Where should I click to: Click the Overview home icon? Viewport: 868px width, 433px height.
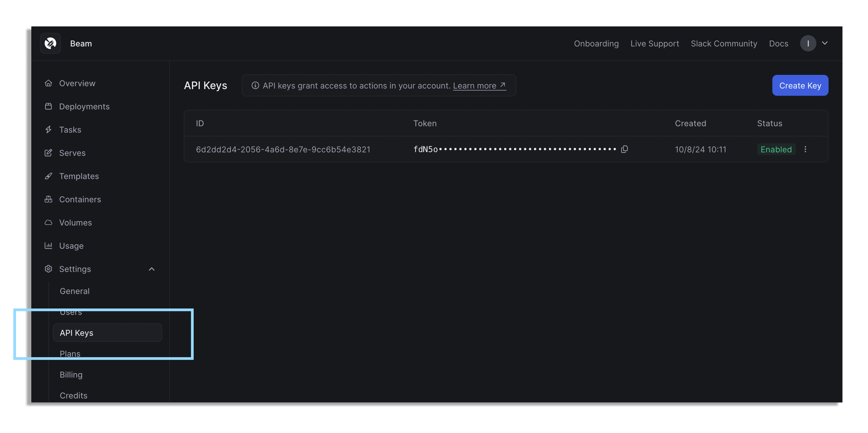pyautogui.click(x=48, y=83)
